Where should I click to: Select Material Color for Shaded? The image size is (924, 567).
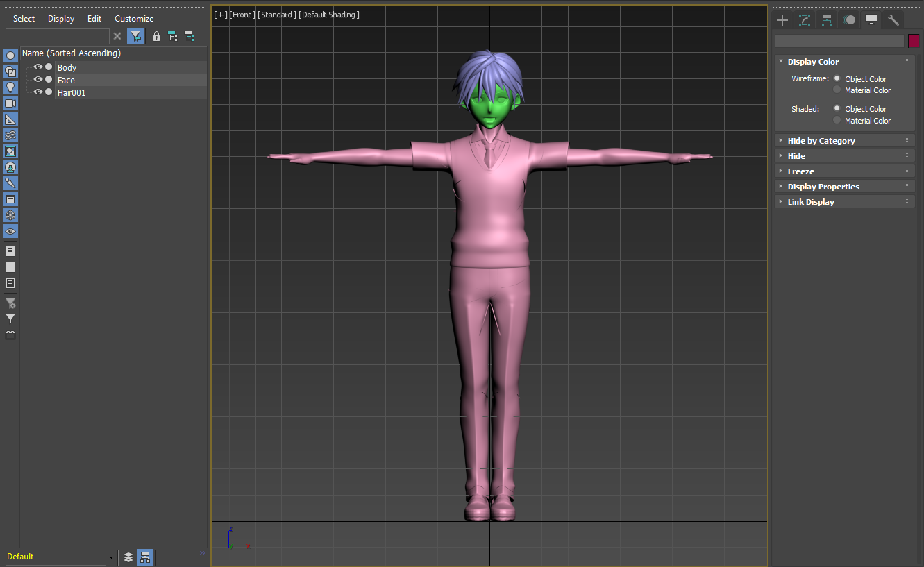pos(837,121)
